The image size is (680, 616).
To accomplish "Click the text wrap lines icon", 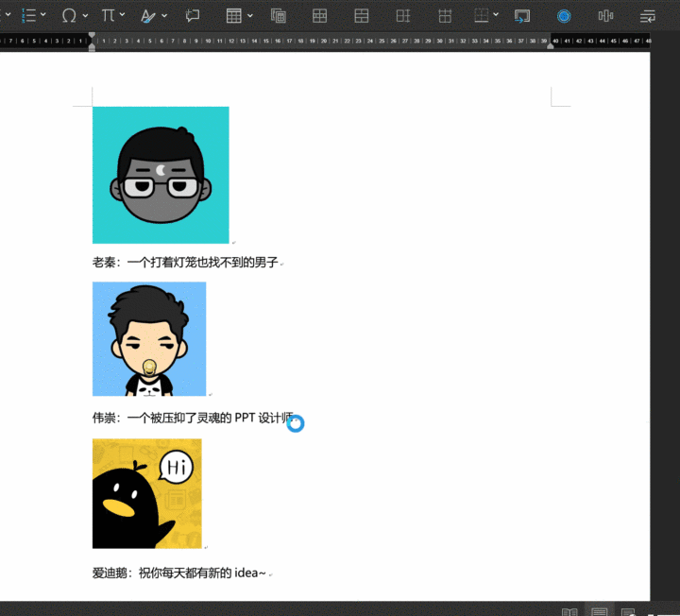I will [648, 16].
